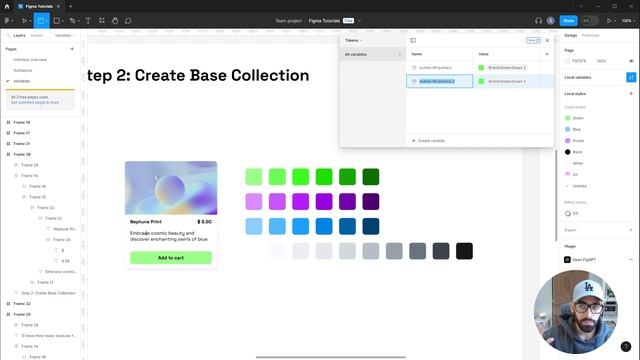Click the Beta badge in variables panel
Screen dimensions: 640x360
(533, 40)
